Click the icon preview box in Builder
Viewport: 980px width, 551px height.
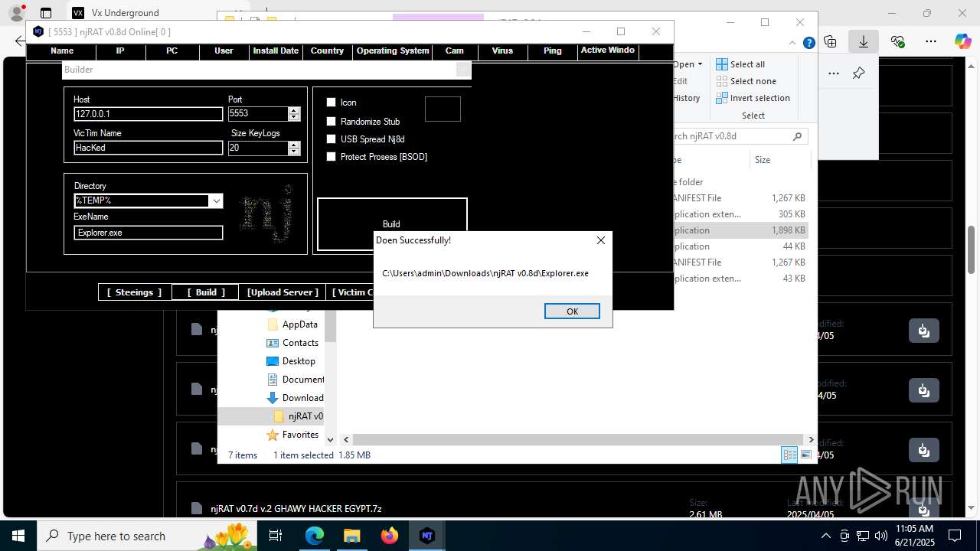click(x=443, y=109)
